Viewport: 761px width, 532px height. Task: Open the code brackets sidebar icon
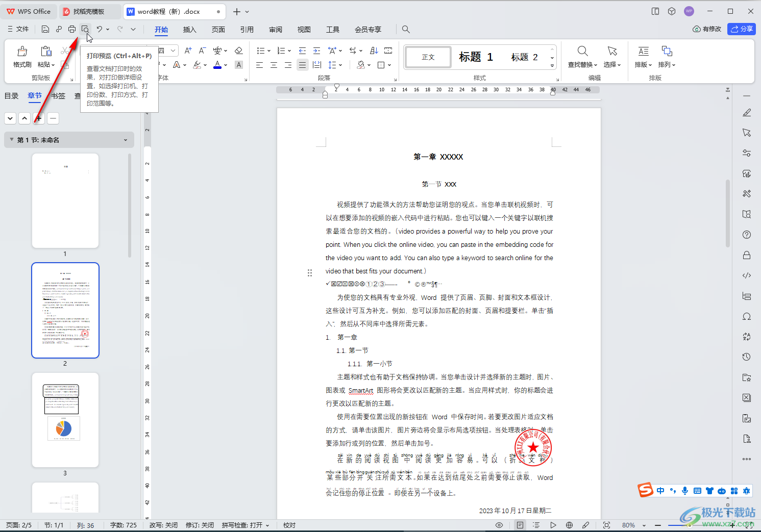click(747, 275)
